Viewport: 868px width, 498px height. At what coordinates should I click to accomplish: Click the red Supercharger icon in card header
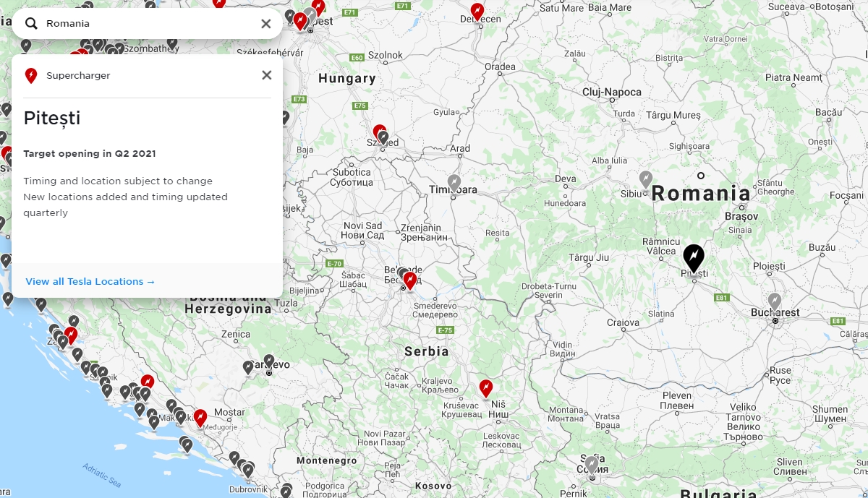(x=31, y=76)
